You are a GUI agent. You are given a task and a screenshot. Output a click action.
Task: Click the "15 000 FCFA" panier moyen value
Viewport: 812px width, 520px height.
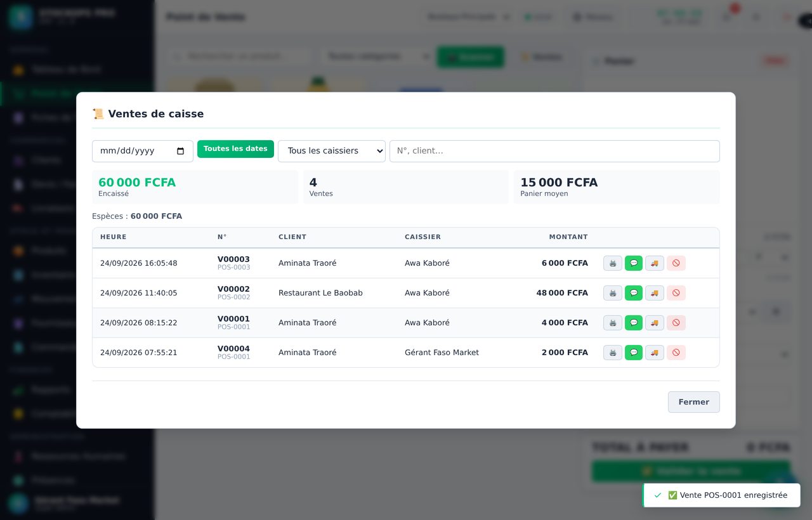point(559,183)
